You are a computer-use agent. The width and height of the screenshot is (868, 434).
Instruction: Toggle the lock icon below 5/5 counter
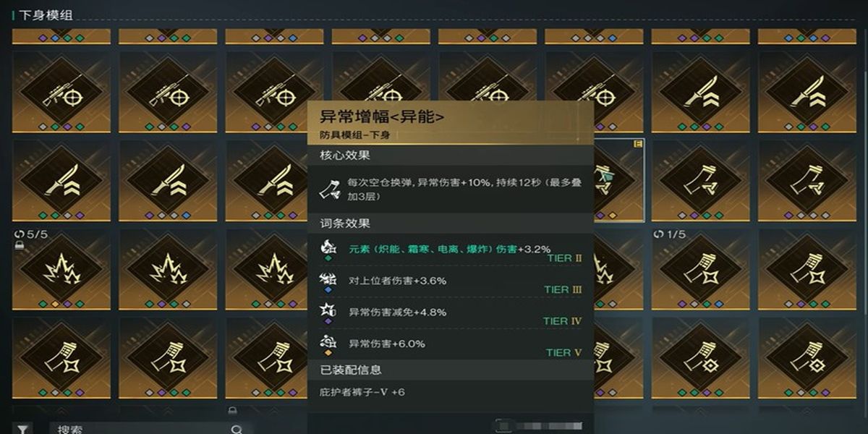click(x=19, y=246)
